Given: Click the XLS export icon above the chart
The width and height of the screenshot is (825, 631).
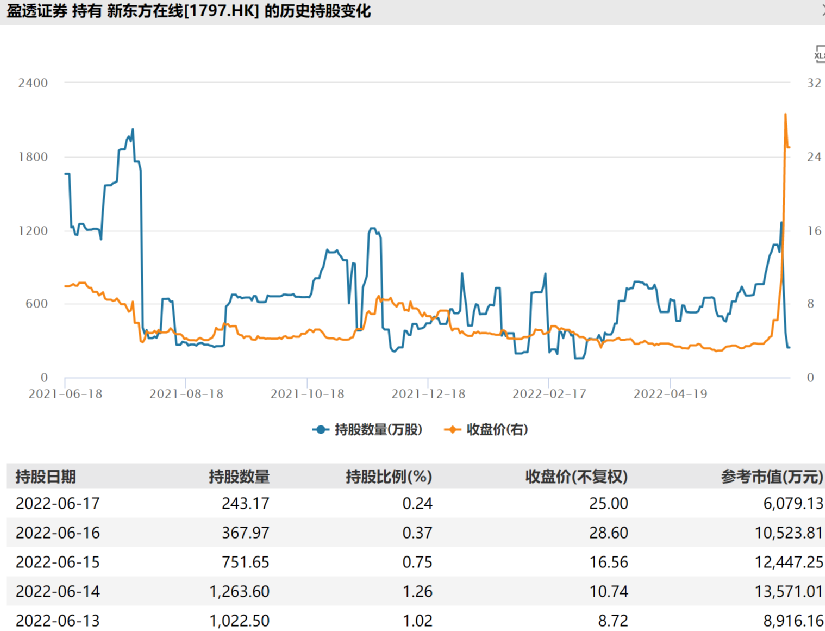Looking at the screenshot, I should pos(819,55).
